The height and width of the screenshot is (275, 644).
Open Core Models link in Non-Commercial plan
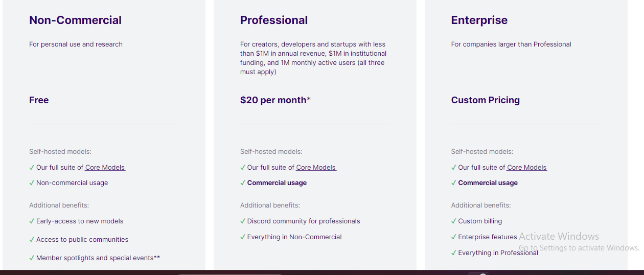pos(105,168)
